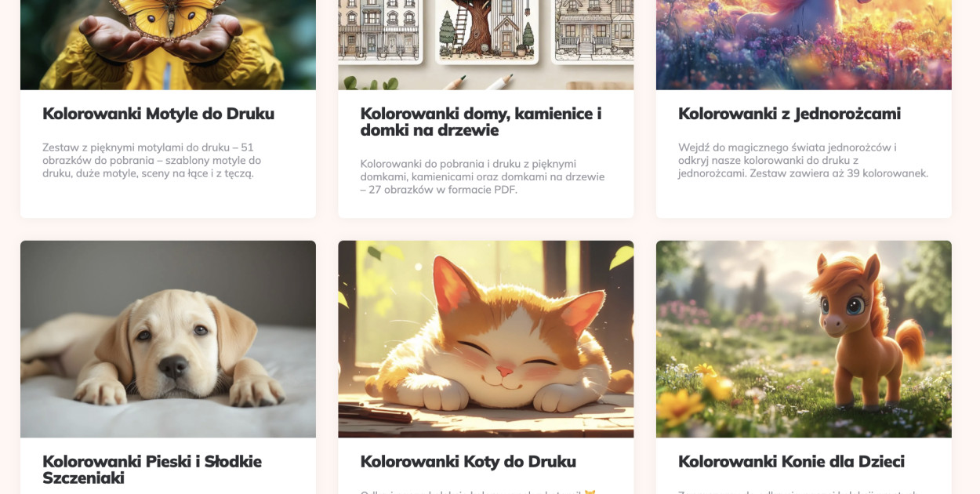Open the yellow butterfly in hands image
The height and width of the screenshot is (494, 980).
168,45
